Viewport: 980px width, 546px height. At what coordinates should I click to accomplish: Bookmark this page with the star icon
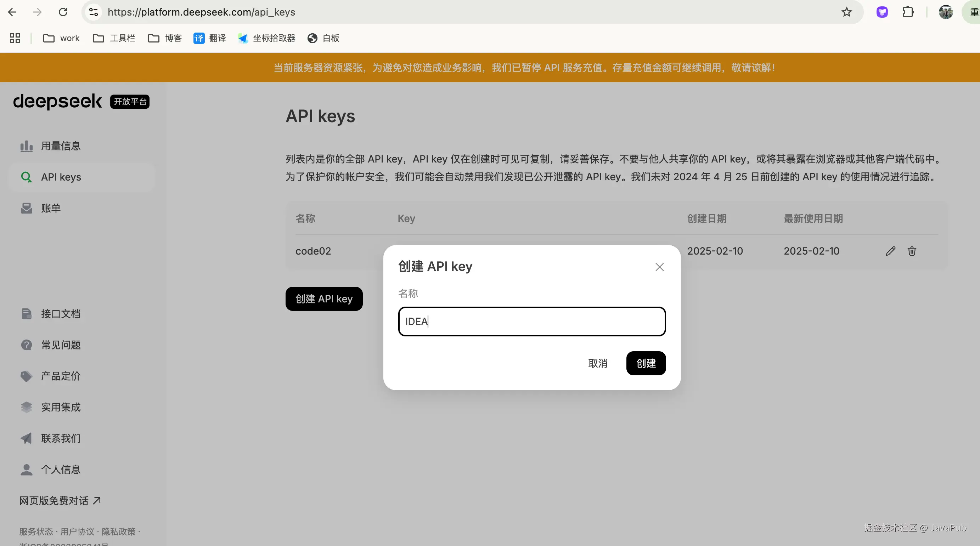click(x=846, y=12)
